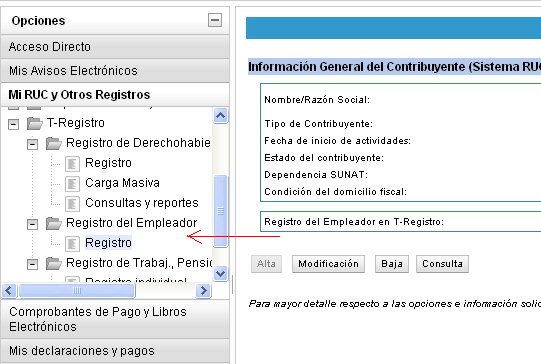Click the Modificación button
Screen dimensions: 541x364
coord(328,264)
